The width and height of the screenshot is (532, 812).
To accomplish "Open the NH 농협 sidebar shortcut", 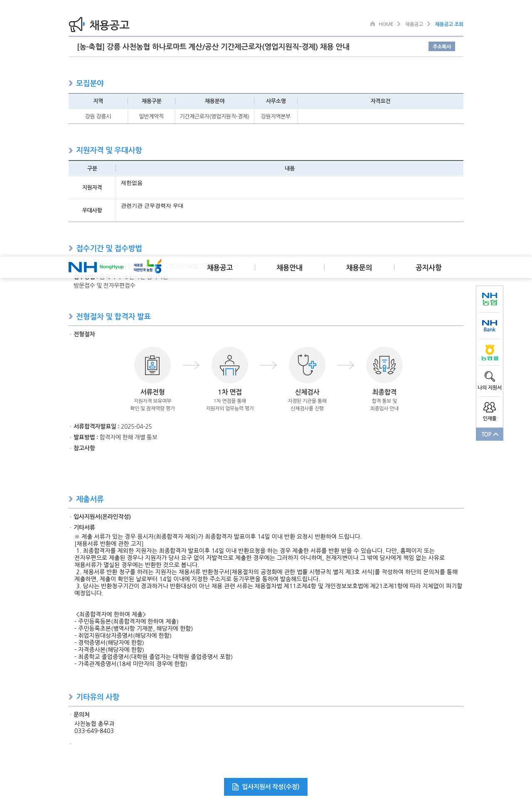I will (490, 299).
